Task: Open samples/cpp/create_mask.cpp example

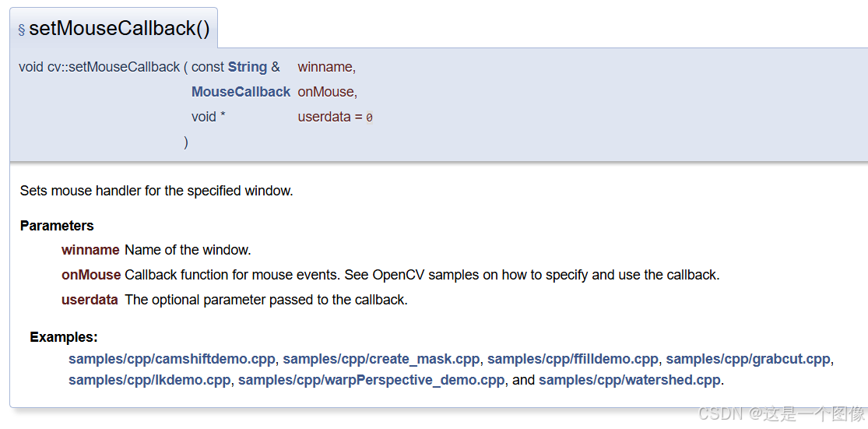Action: point(381,359)
